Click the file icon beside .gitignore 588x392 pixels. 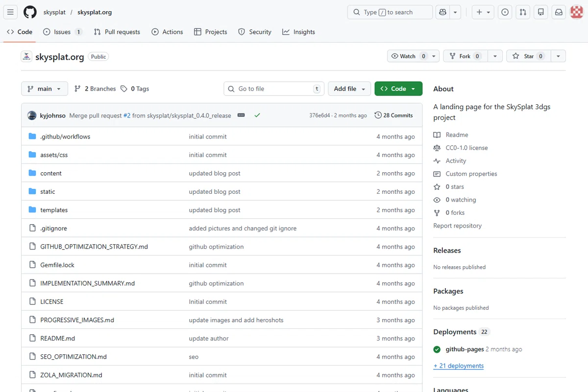(x=32, y=228)
